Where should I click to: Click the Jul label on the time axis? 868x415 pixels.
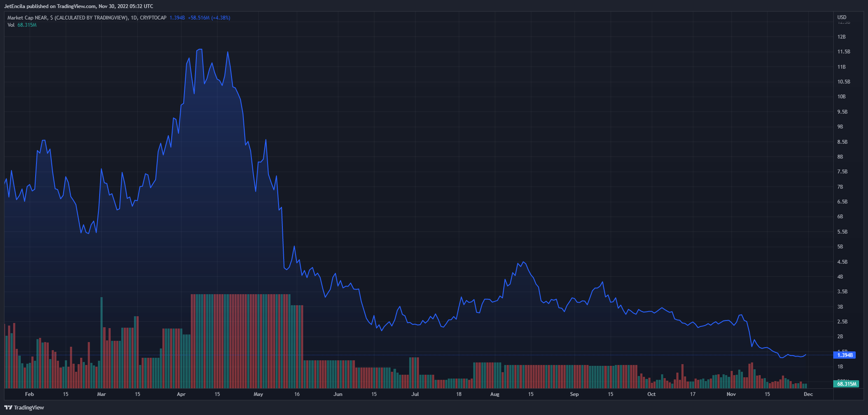pyautogui.click(x=415, y=394)
